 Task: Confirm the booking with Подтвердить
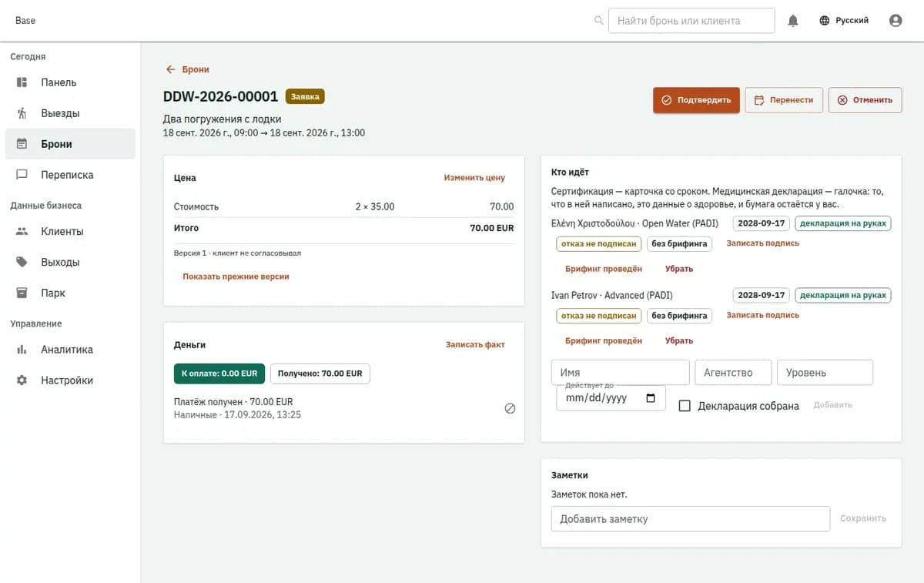(x=697, y=100)
